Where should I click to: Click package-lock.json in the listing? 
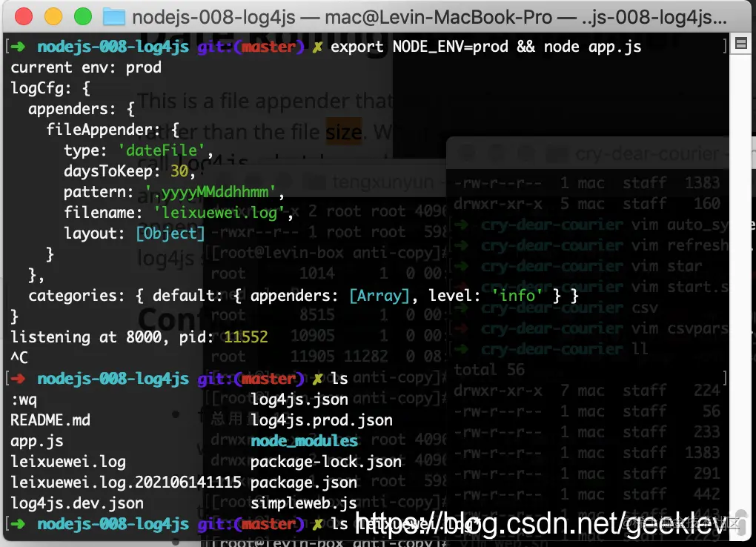click(325, 462)
